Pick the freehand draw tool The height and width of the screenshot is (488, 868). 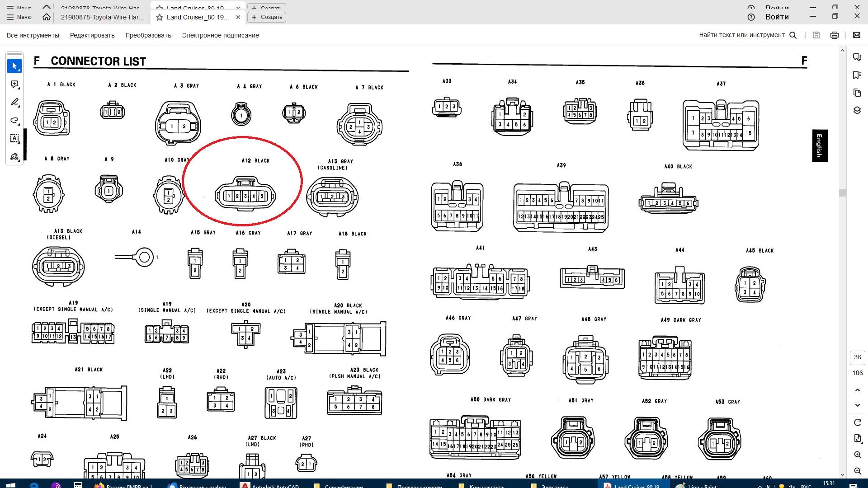click(14, 121)
